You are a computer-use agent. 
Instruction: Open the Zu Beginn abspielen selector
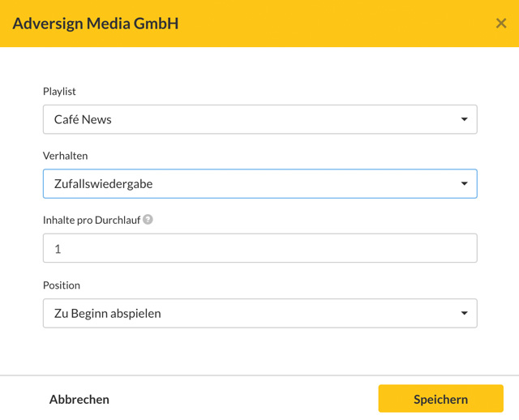259,313
